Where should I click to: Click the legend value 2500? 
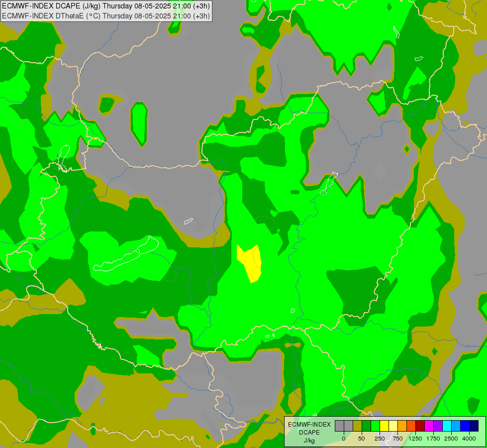(451, 439)
